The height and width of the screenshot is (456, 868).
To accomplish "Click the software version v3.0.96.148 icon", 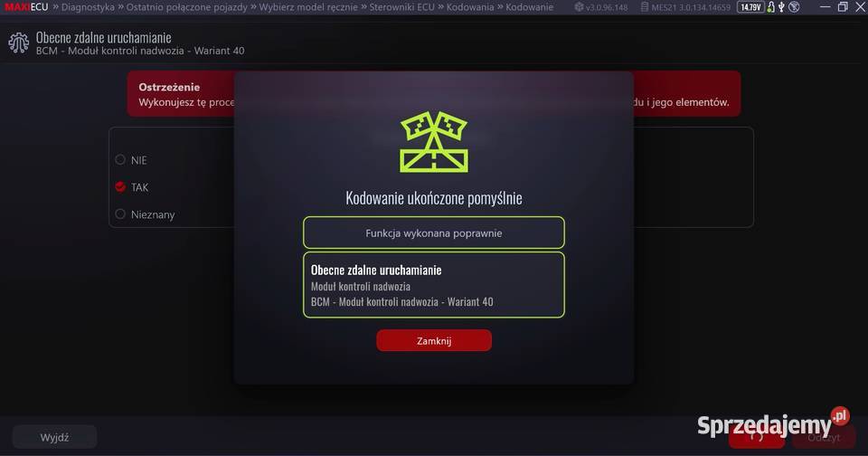I will [x=579, y=7].
